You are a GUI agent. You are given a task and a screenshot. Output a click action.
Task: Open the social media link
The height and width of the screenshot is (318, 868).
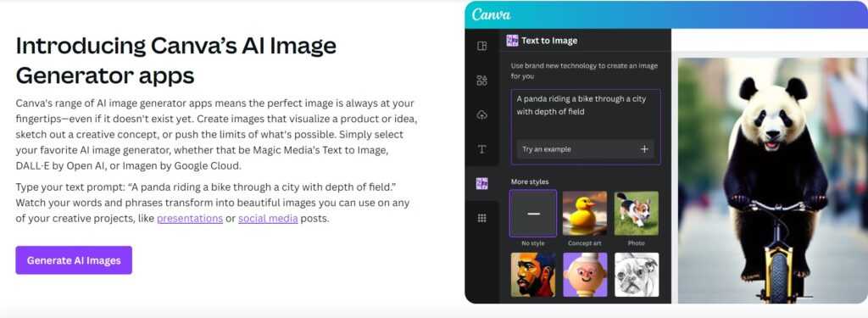click(268, 218)
